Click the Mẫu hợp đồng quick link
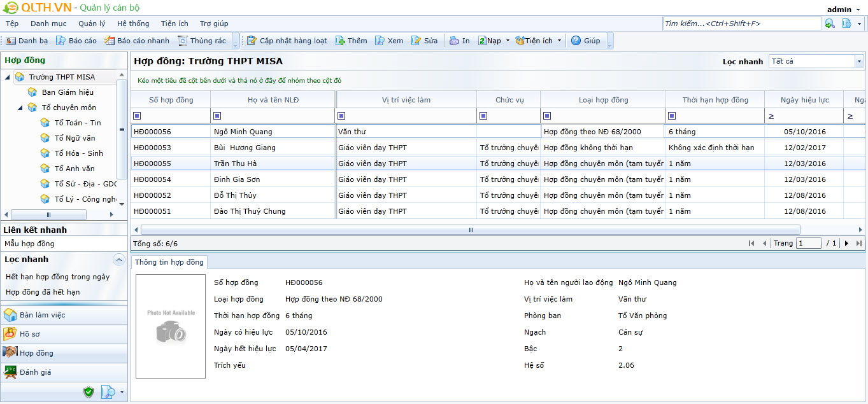 29,244
